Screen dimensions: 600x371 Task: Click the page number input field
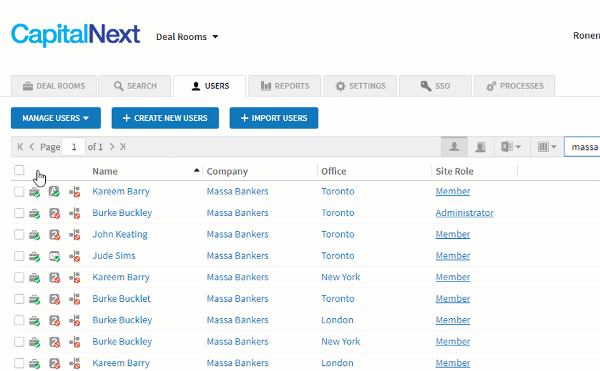pos(73,147)
